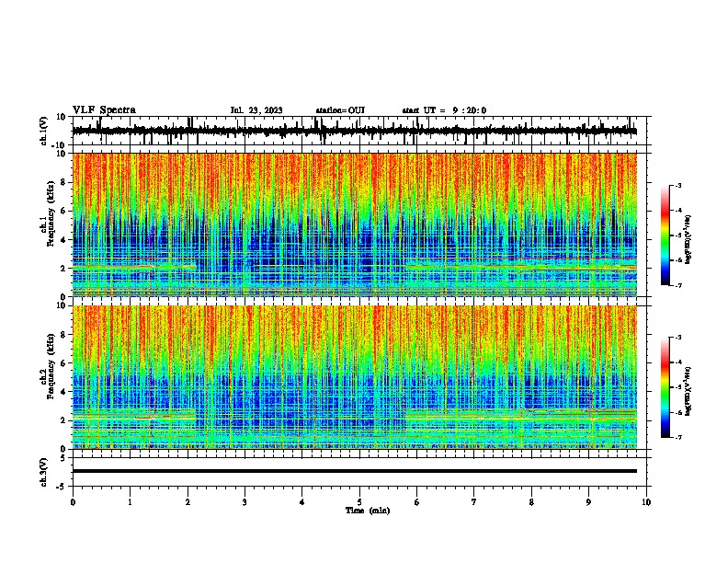728x563 pixels.
Task: Click the ch.1 spectrogram panel
Action: click(x=355, y=224)
